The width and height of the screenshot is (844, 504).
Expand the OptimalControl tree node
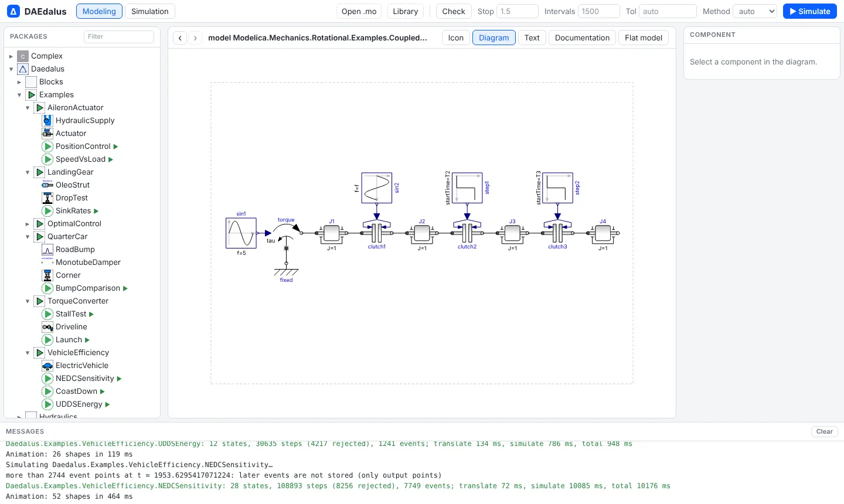point(28,224)
